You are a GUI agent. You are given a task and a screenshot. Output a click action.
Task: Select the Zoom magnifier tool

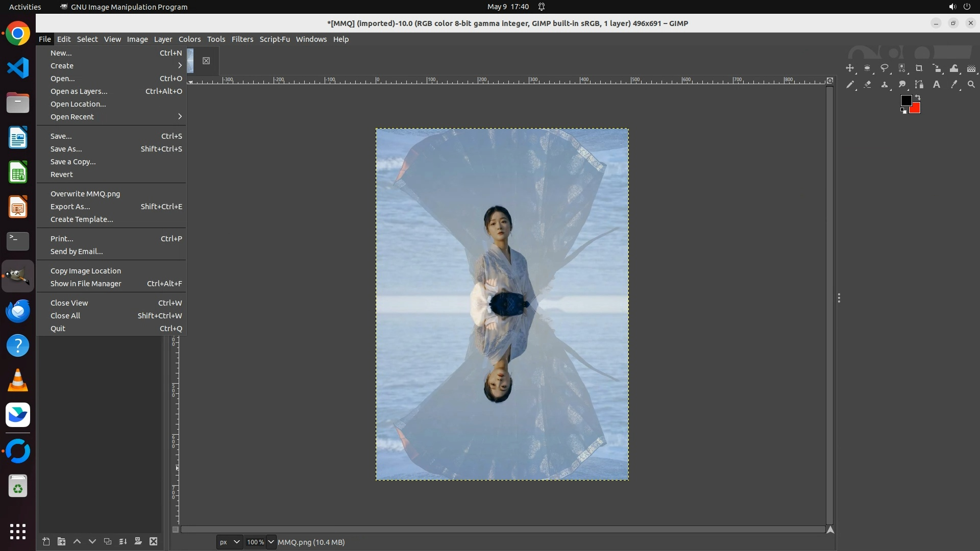click(x=971, y=85)
